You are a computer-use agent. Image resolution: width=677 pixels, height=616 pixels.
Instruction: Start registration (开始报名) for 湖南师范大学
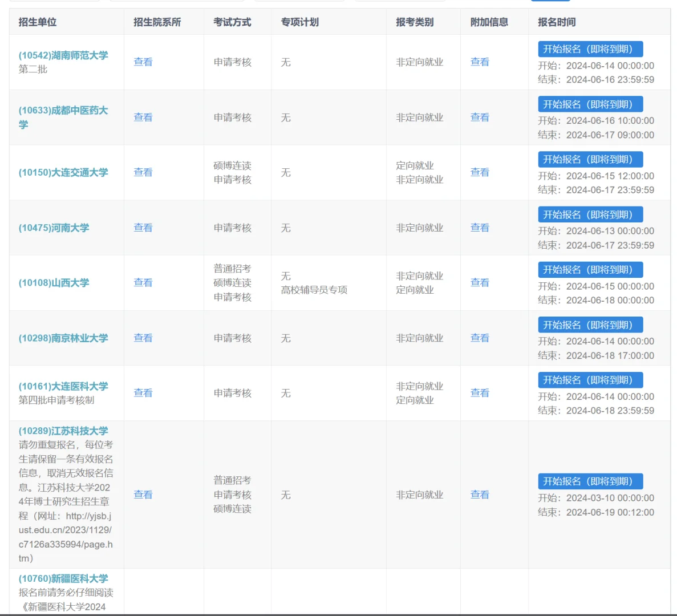(590, 49)
